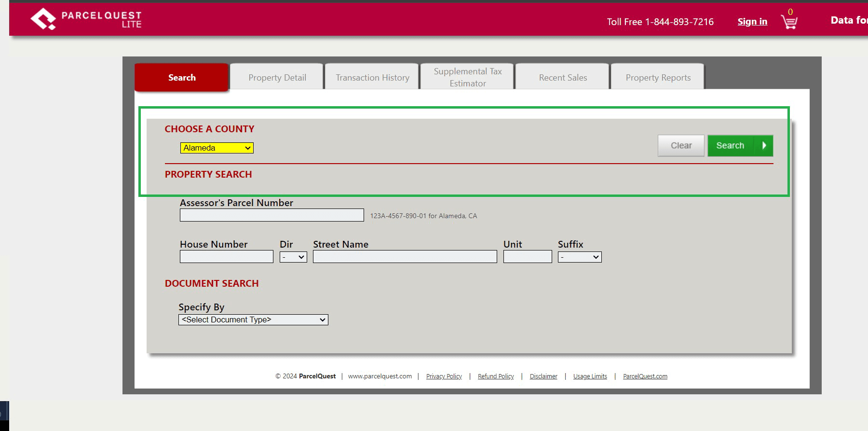The height and width of the screenshot is (431, 868).
Task: Open the ParcelQuest.com footer link
Action: 645,376
